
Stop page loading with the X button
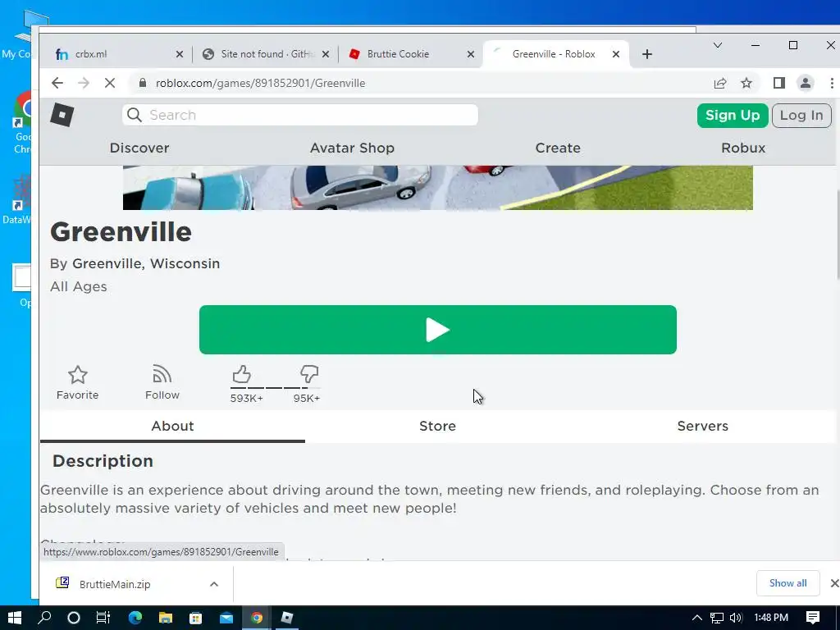(x=109, y=83)
